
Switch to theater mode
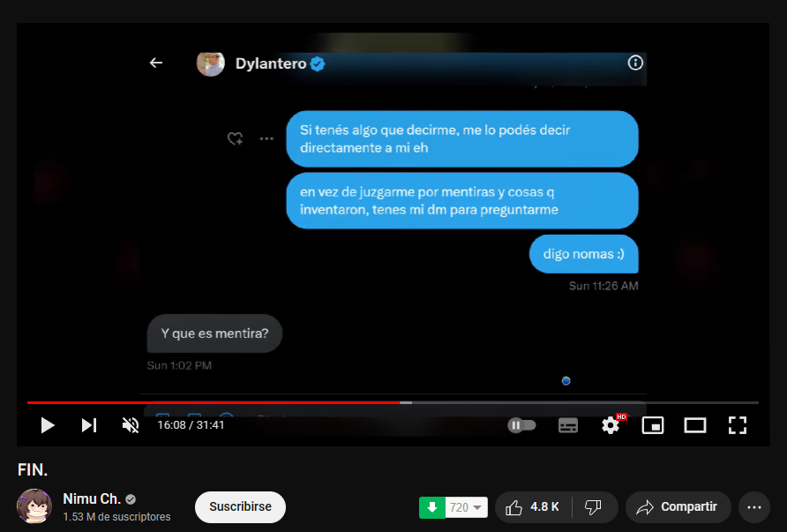(695, 425)
